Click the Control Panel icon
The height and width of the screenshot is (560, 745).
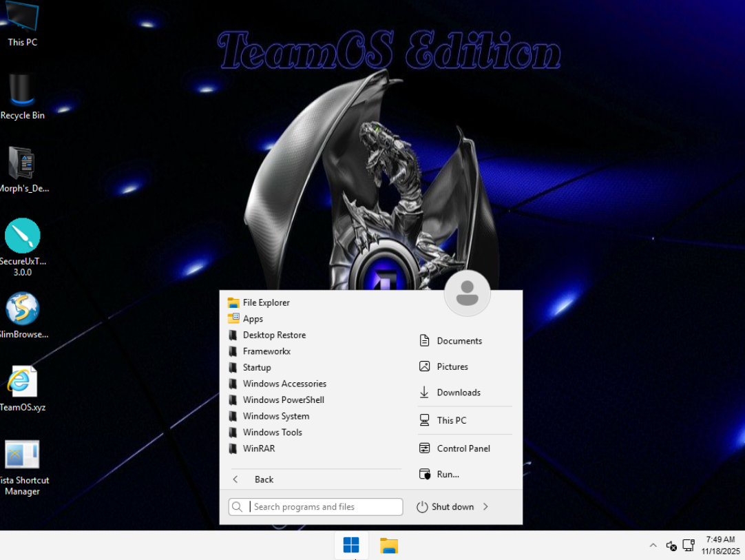tap(424, 448)
